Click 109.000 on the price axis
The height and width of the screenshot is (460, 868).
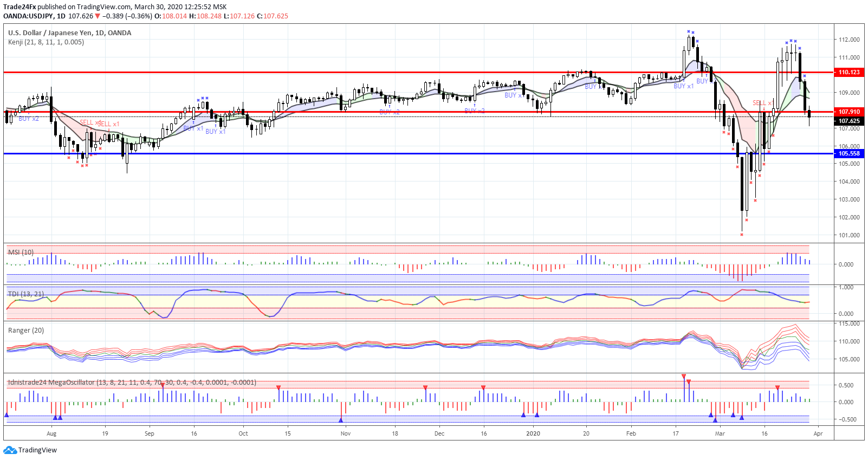[x=849, y=93]
